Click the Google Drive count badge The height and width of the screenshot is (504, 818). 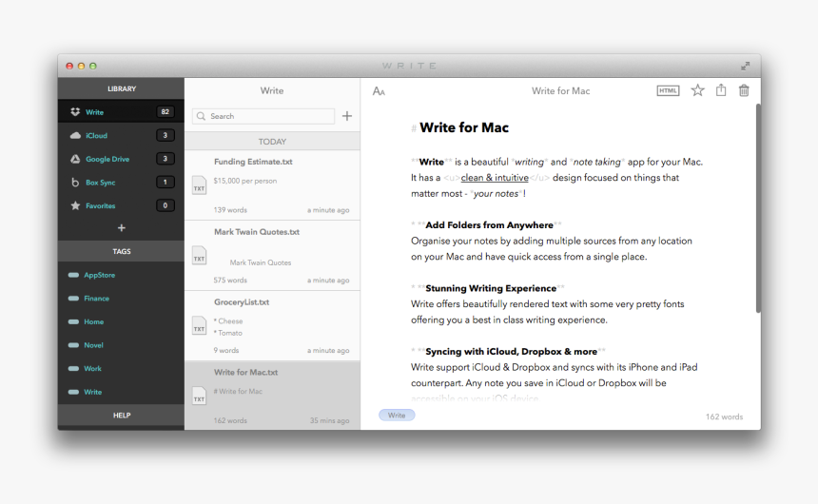click(x=165, y=159)
